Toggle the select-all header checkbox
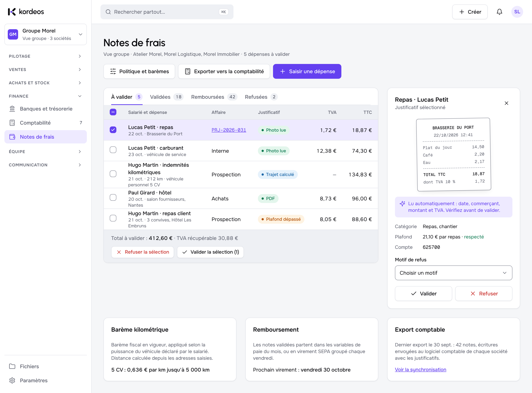Screen dimensions: 532x393 pyautogui.click(x=113, y=112)
